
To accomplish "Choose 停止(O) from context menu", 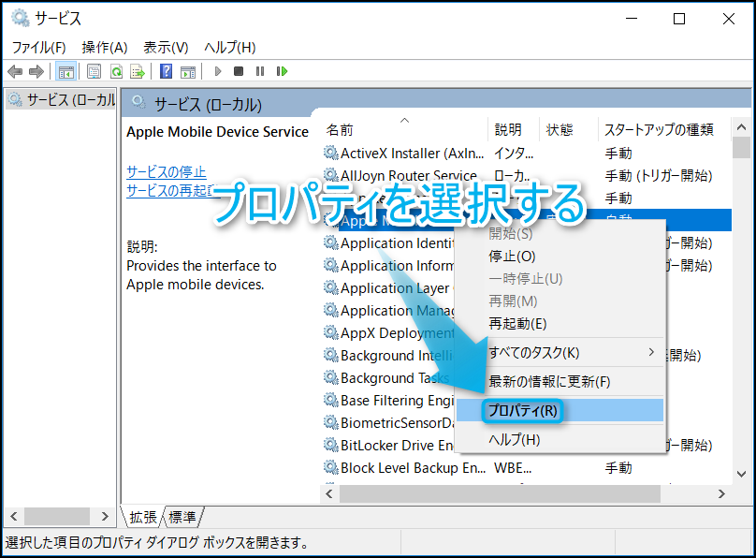I will [x=512, y=256].
